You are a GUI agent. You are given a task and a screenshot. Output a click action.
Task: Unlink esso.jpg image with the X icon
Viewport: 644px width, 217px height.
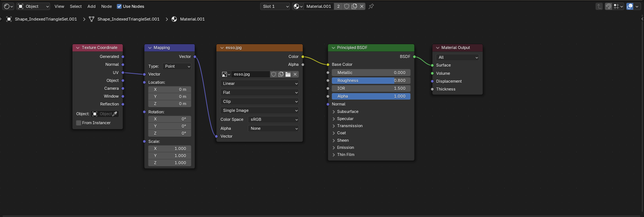[x=295, y=74]
